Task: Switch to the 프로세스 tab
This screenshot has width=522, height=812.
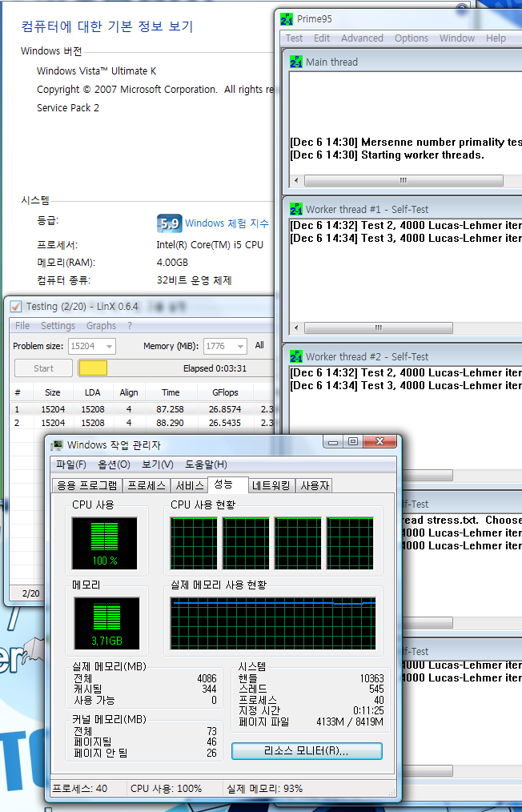Action: [147, 486]
